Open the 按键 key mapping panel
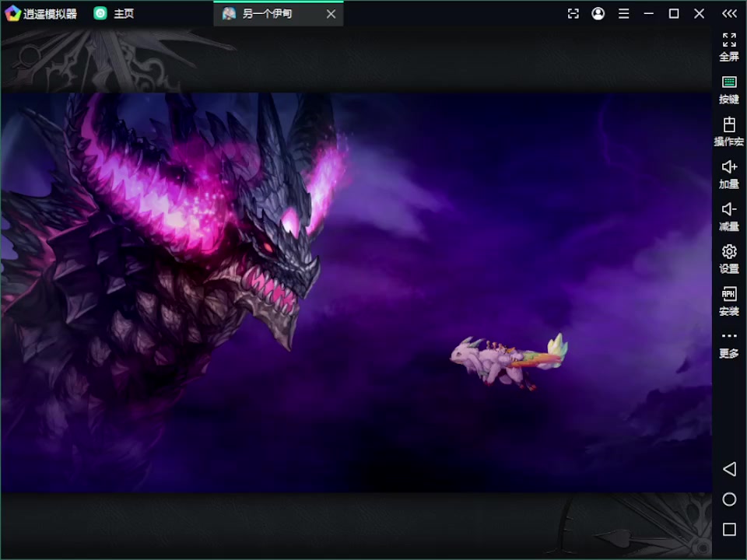Screen dimensions: 747x560 point(729,89)
